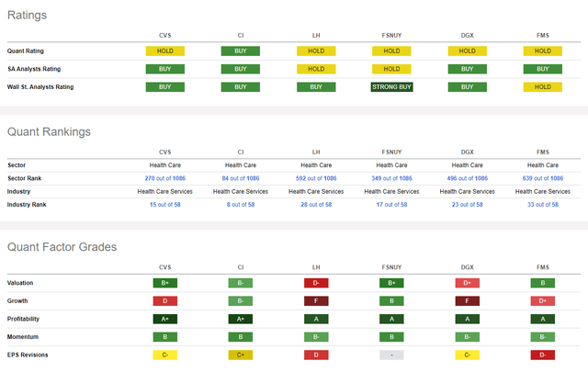Open CVS sector rank 270 out of 1086
Image resolution: width=588 pixels, height=372 pixels.
(x=165, y=178)
